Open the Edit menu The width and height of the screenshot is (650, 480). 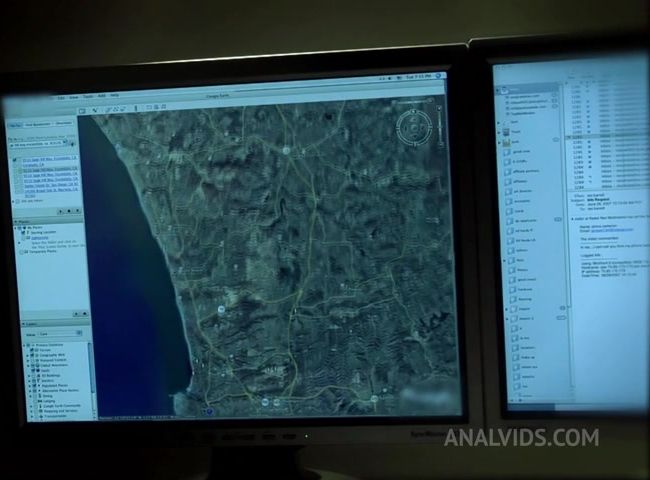coord(61,98)
